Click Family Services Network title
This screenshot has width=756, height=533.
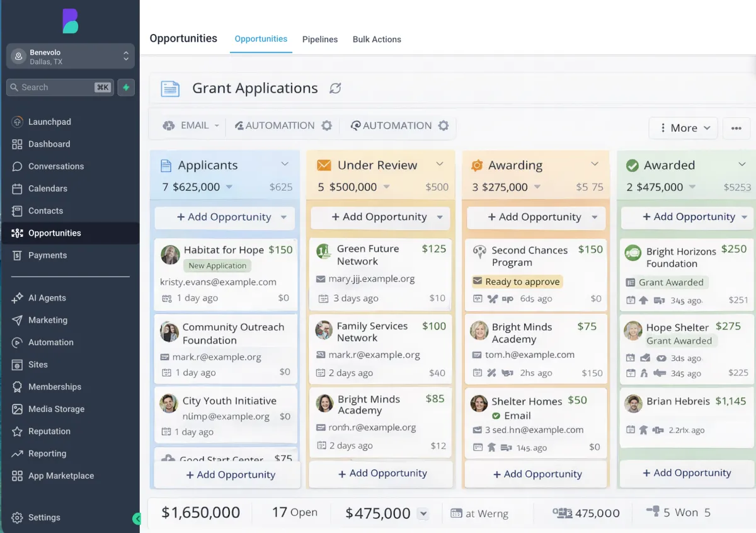(x=372, y=331)
